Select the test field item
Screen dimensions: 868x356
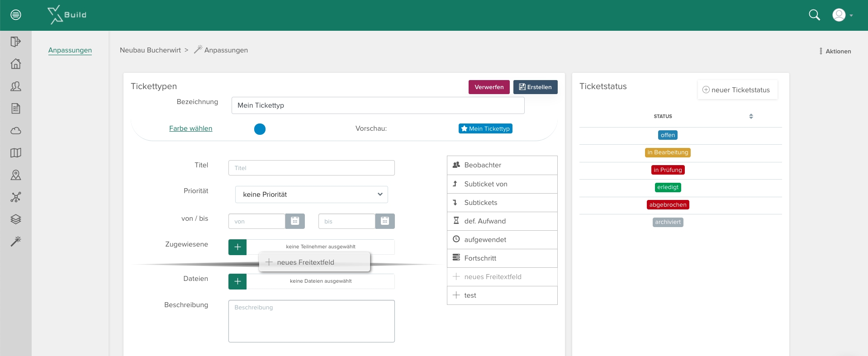coord(502,295)
